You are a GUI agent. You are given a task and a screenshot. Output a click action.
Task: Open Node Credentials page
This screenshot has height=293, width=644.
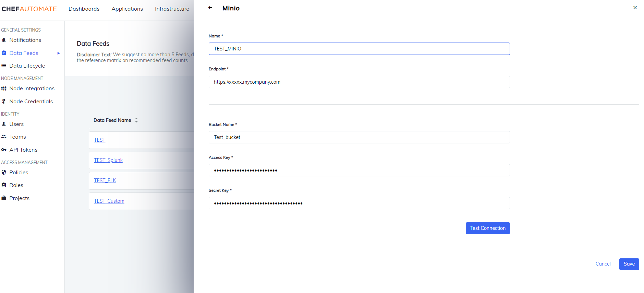pos(31,102)
